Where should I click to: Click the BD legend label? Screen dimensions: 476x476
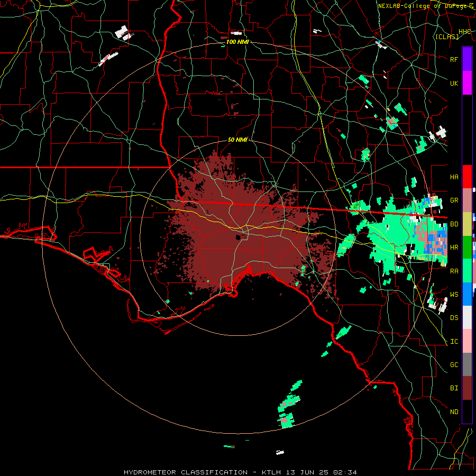click(x=454, y=224)
